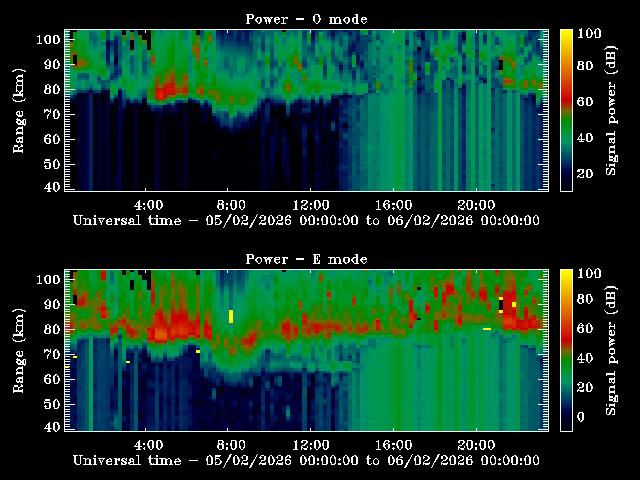Click the 4:00 label under the E mode plot

coord(149,443)
